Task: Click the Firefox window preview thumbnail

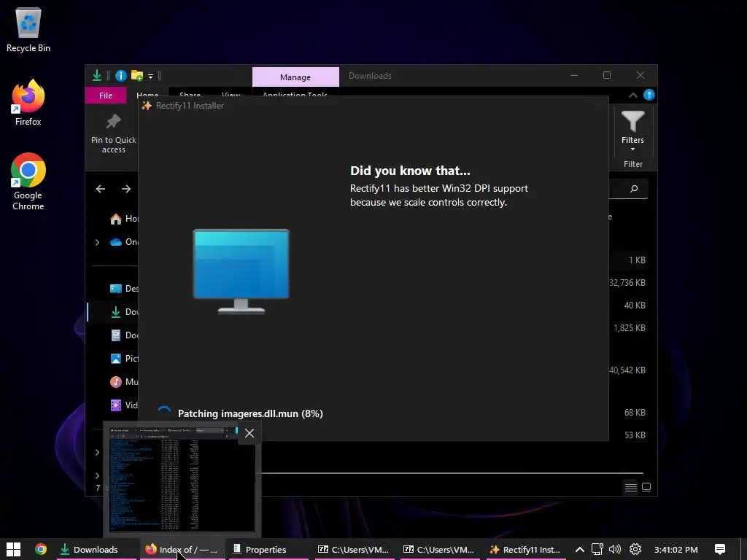Action: point(182,479)
